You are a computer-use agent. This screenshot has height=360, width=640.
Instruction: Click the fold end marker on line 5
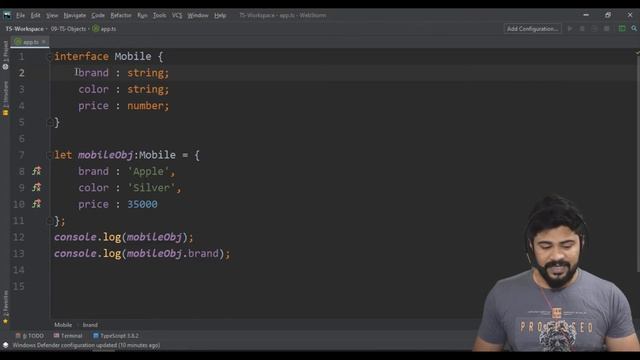50,122
